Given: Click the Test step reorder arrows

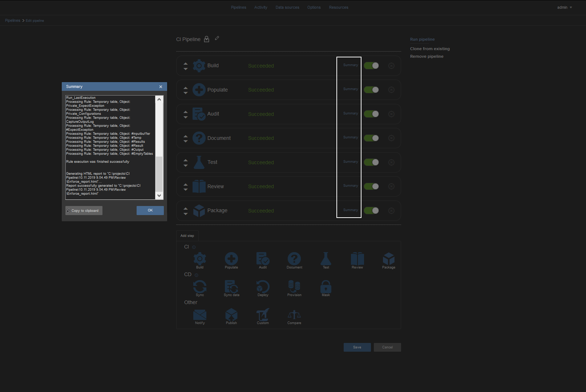Looking at the screenshot, I should point(186,162).
